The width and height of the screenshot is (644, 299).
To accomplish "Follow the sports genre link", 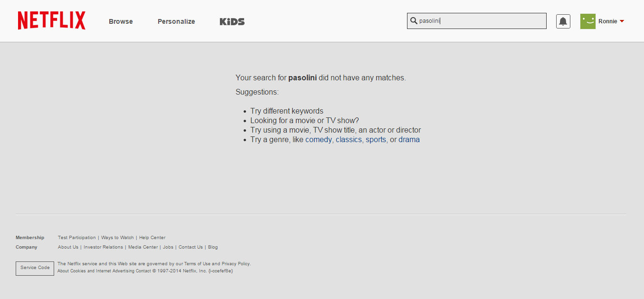I will [x=376, y=140].
